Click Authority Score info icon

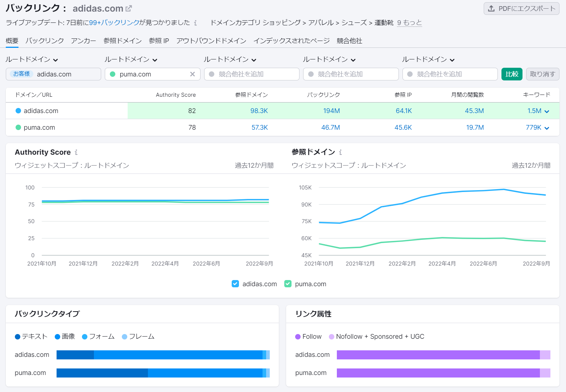tap(76, 152)
